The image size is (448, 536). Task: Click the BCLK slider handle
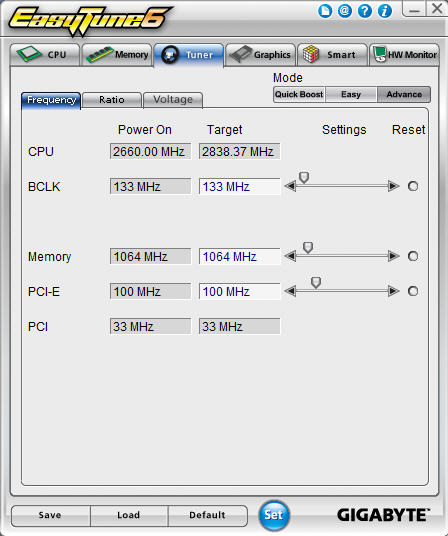point(304,177)
